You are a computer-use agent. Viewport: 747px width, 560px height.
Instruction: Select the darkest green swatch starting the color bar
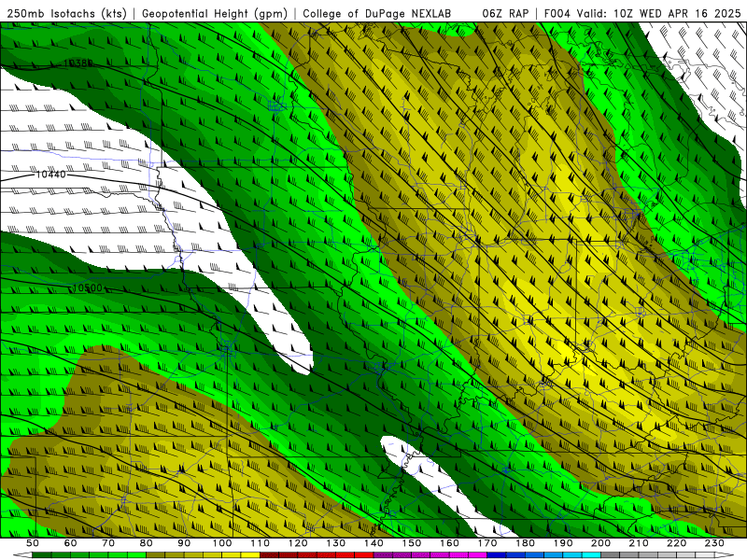coord(41,554)
